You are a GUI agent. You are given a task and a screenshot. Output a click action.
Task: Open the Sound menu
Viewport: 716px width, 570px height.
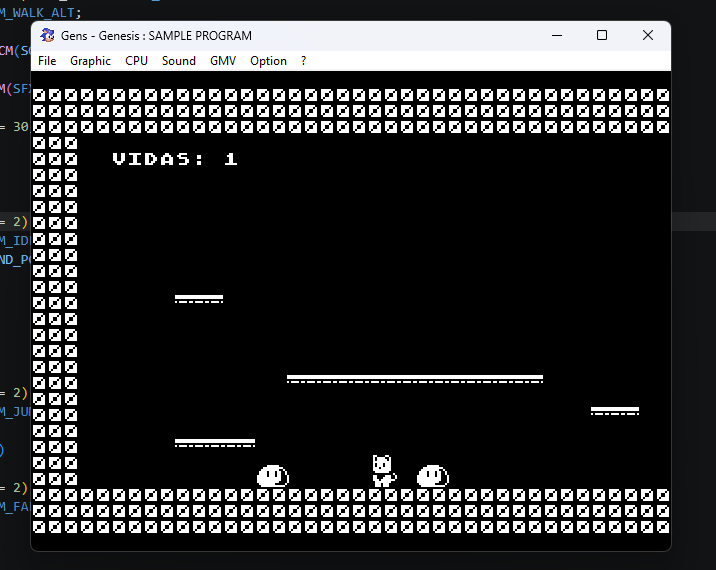[x=179, y=61]
